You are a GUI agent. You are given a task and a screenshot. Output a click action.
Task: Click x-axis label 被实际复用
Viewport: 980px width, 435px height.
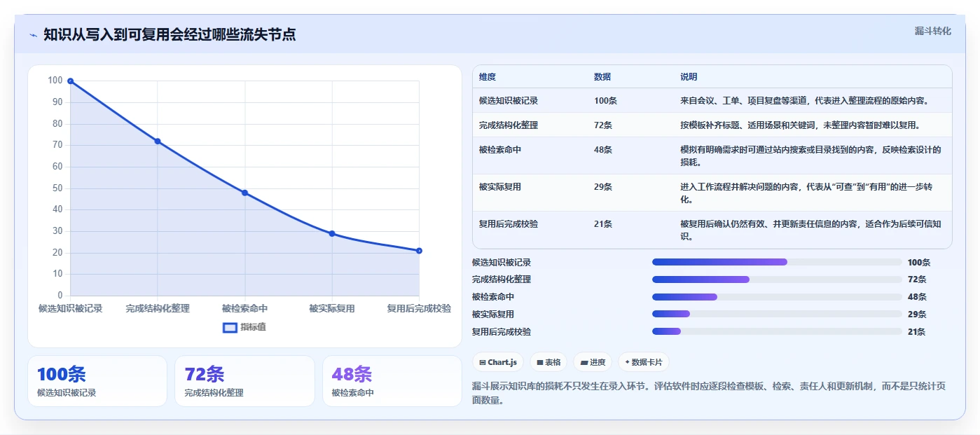332,308
